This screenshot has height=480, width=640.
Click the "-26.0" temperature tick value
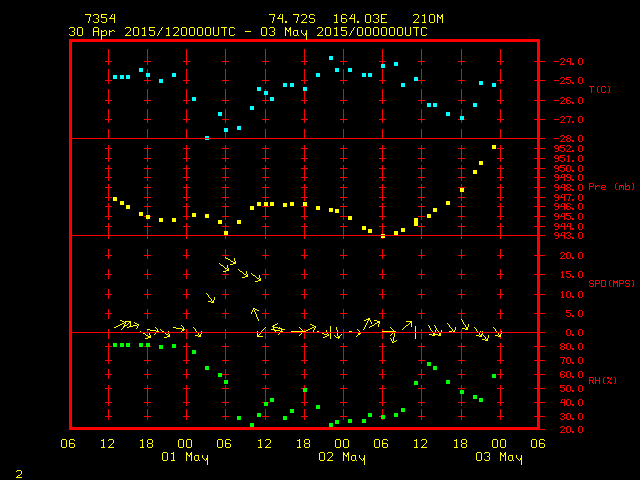point(568,100)
